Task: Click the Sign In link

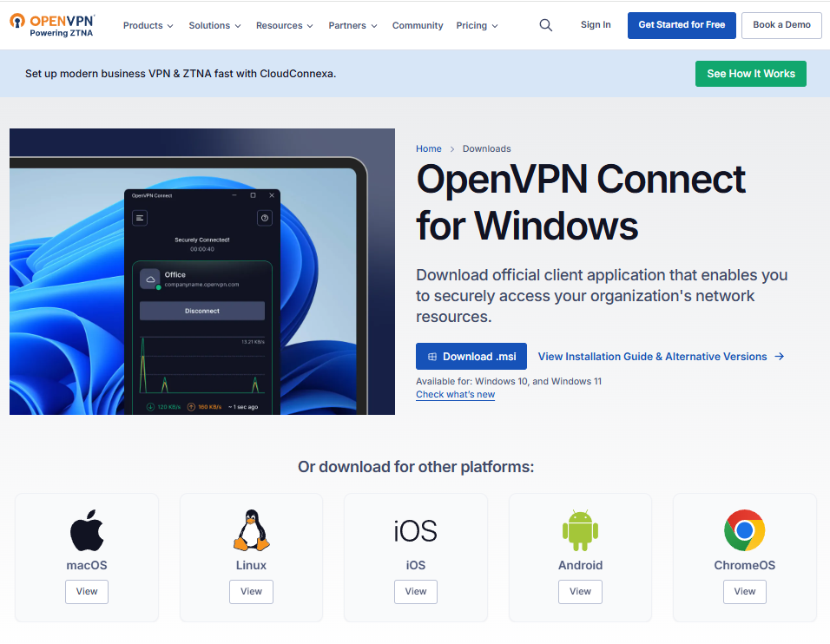Action: point(596,25)
